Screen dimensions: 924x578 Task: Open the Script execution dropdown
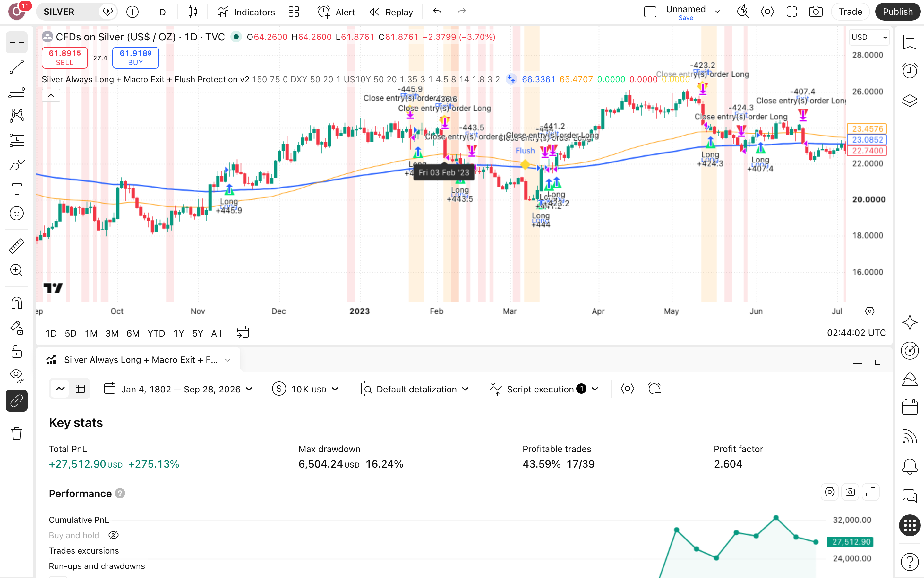tap(544, 389)
